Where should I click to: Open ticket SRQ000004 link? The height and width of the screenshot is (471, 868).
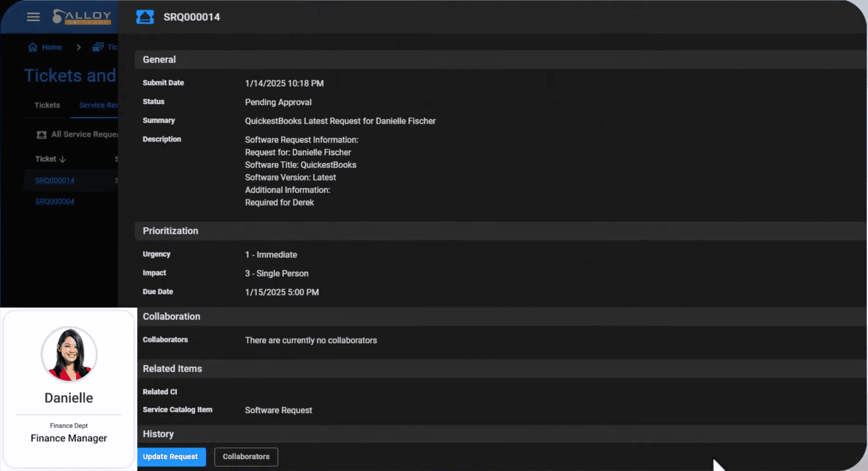[x=55, y=202]
